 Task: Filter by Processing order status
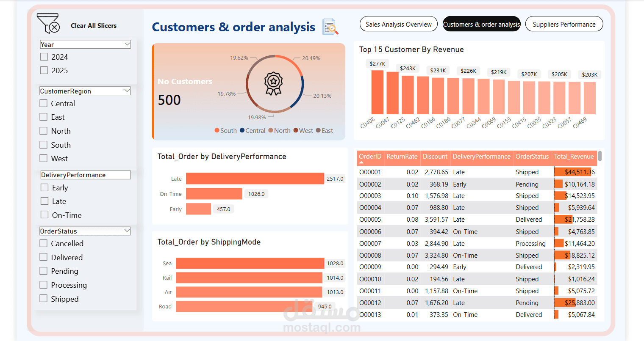pos(43,285)
